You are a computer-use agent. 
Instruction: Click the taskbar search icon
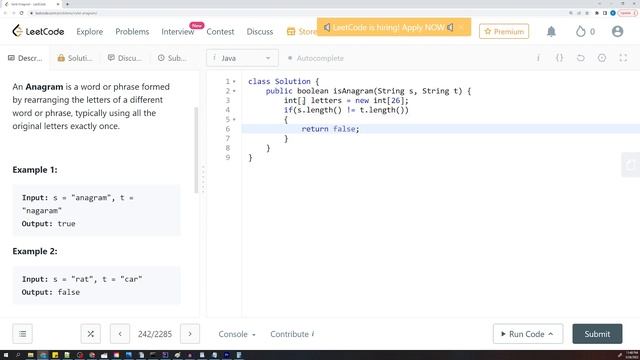tap(18, 355)
